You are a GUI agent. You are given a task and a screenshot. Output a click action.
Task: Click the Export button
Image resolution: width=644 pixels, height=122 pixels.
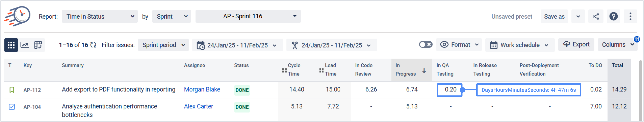tap(576, 45)
